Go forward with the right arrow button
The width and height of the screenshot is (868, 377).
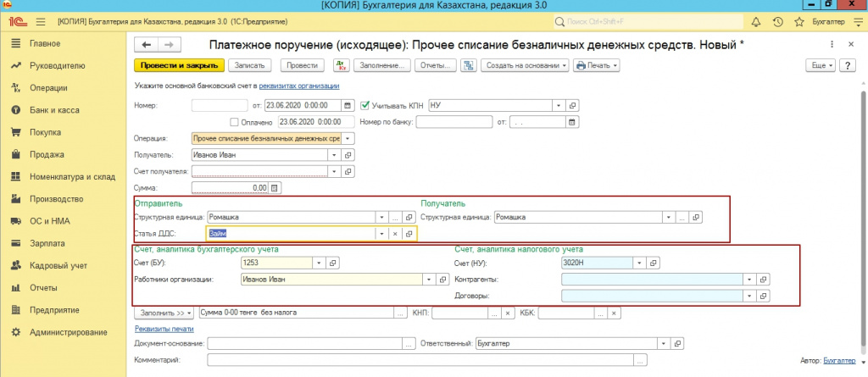(170, 45)
